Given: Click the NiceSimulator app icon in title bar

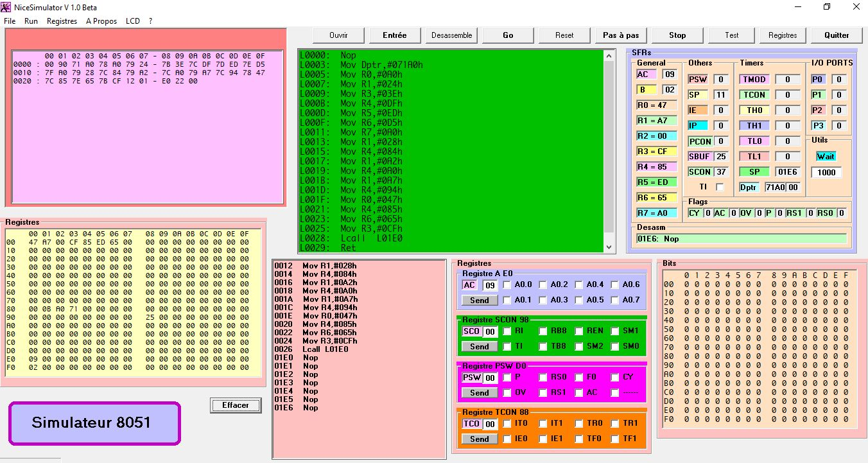Looking at the screenshot, I should click(6, 7).
